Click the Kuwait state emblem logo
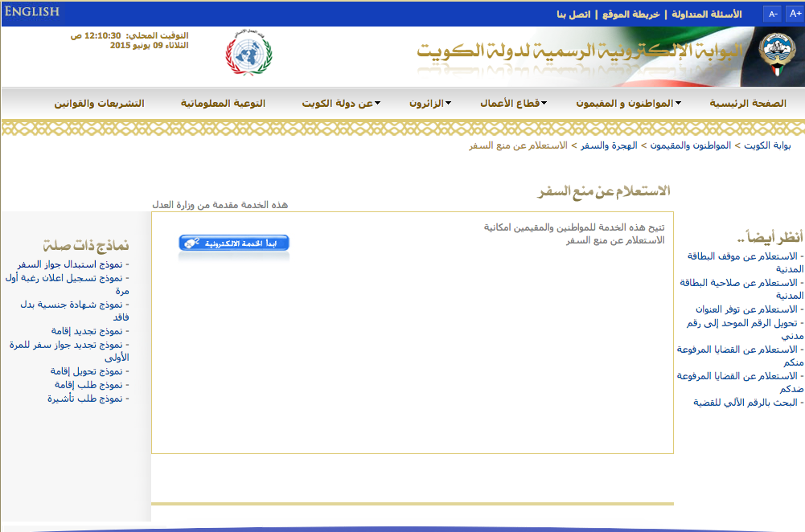 (778, 54)
